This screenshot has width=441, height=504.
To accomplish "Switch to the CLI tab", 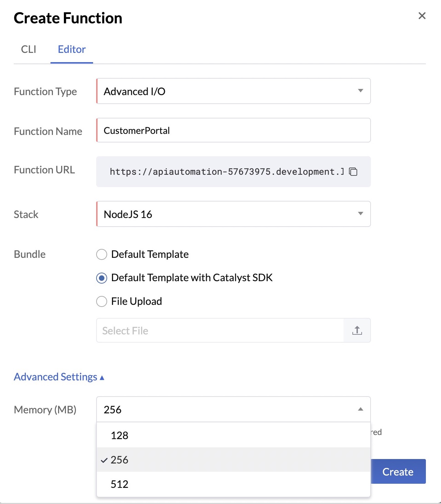I will pyautogui.click(x=29, y=49).
